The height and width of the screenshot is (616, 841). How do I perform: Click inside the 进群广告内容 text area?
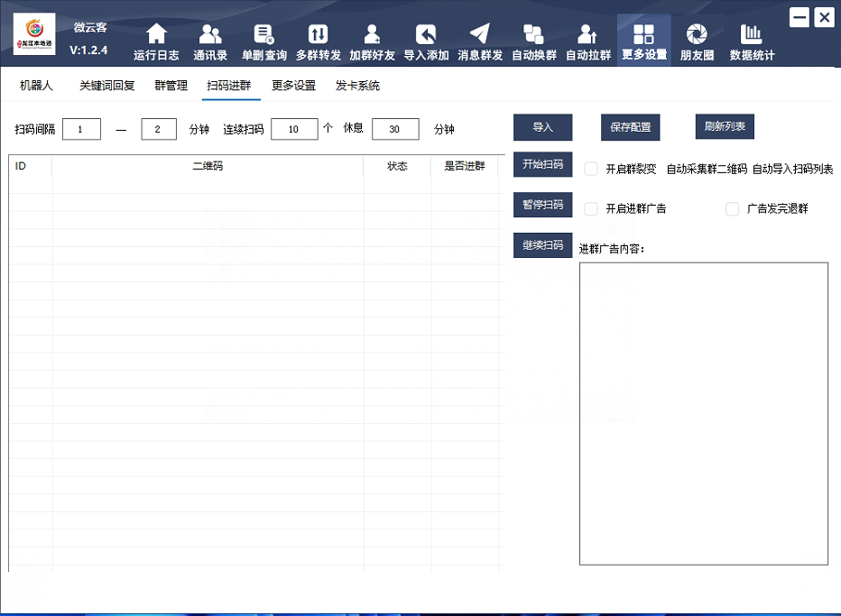pyautogui.click(x=703, y=413)
